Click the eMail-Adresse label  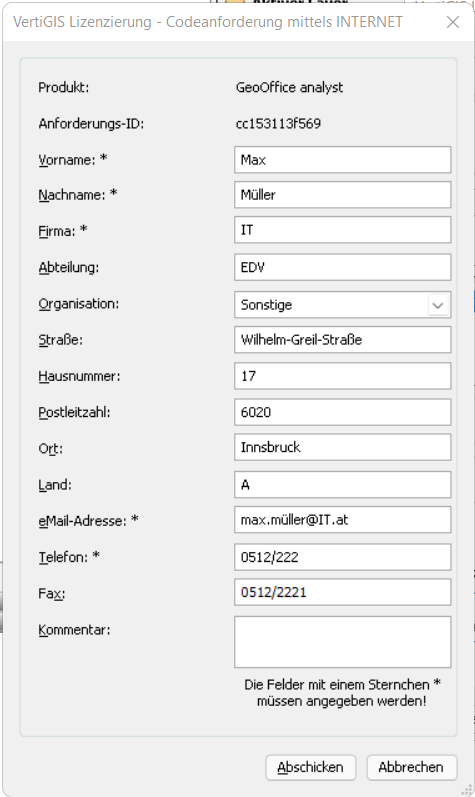pos(88,521)
